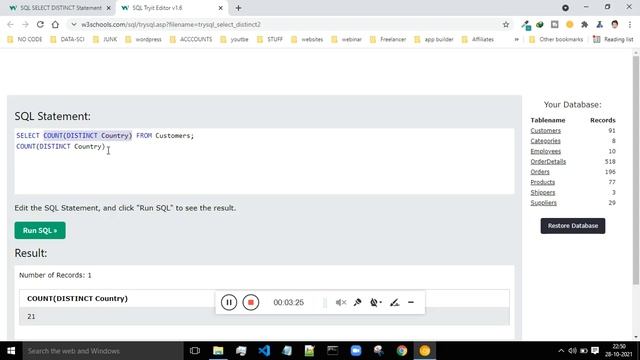Open the Categories table link
Screen dimensions: 640x360
(x=545, y=141)
